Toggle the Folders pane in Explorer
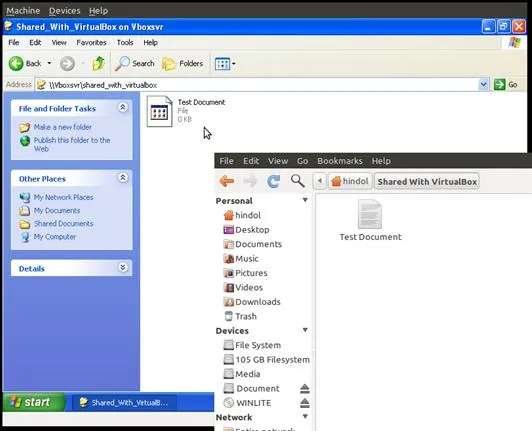This screenshot has height=431, width=532. click(x=183, y=63)
